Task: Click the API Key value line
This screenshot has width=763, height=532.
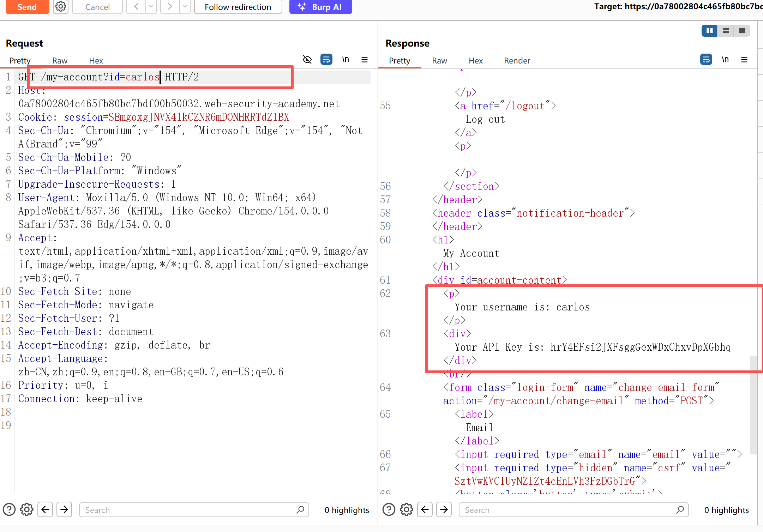Action: pyautogui.click(x=593, y=347)
